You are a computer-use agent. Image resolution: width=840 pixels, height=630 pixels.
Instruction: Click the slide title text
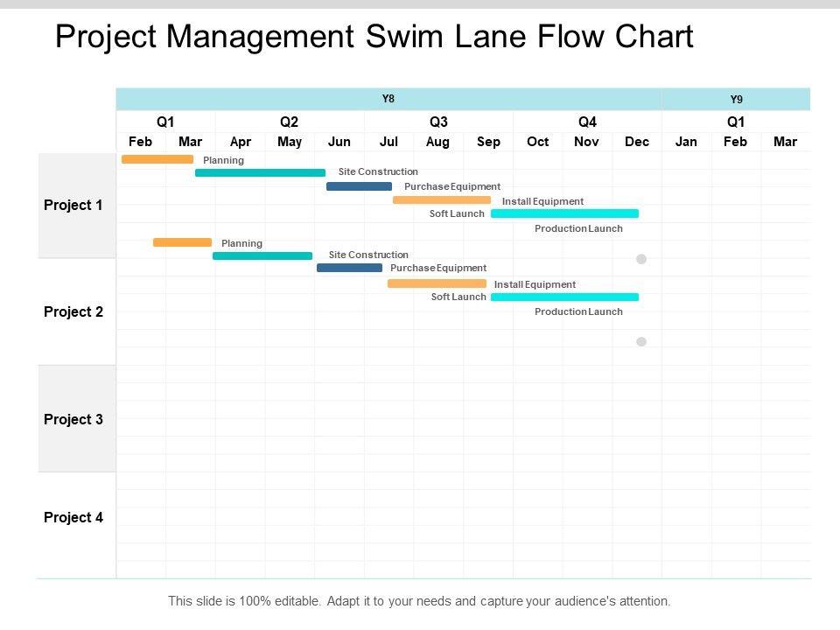click(x=374, y=37)
